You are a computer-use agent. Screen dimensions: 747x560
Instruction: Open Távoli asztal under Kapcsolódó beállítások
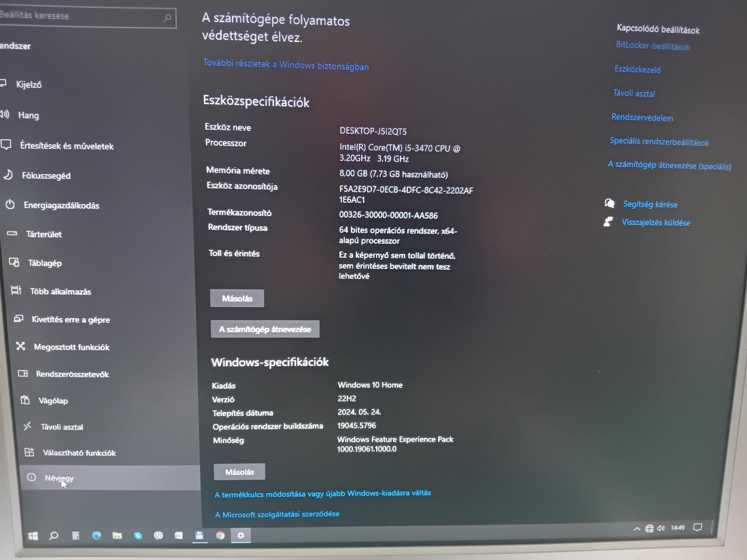pos(634,93)
